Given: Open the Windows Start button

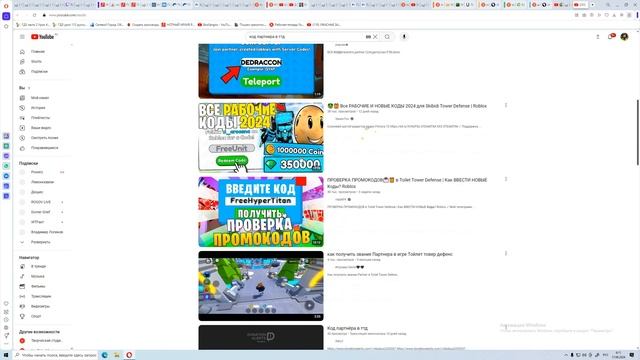Looking at the screenshot, I should pyautogui.click(x=6, y=355).
